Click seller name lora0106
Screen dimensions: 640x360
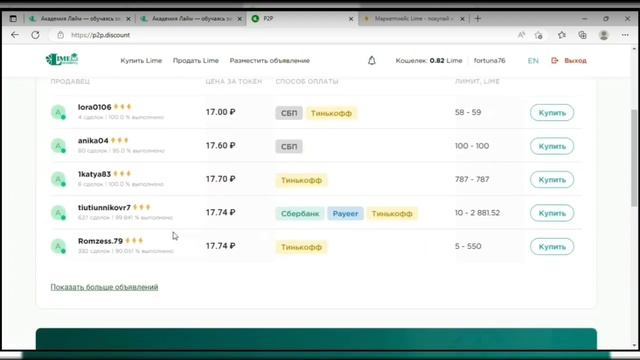tap(95, 107)
